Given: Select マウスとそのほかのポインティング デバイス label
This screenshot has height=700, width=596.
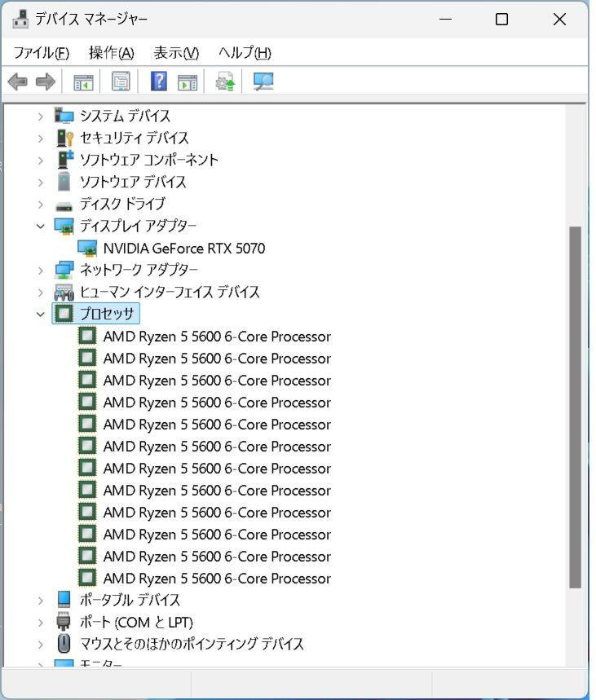Looking at the screenshot, I should (x=192, y=645).
